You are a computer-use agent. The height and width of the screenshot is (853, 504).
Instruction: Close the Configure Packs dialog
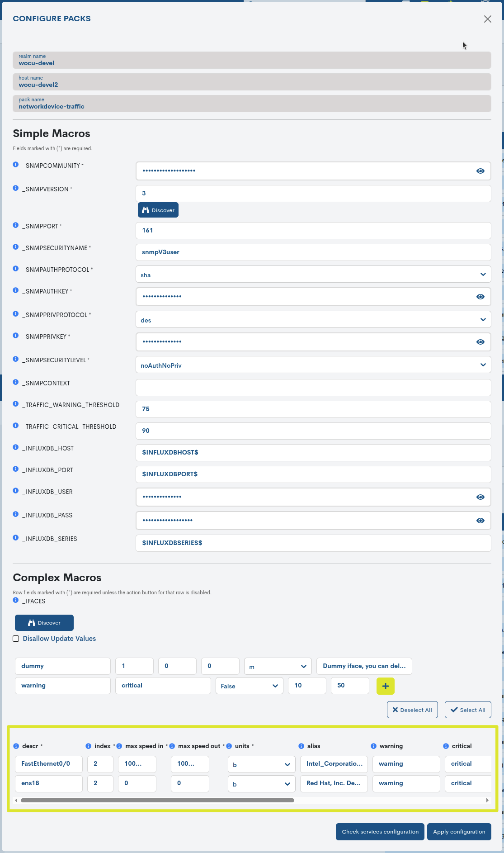tap(488, 19)
